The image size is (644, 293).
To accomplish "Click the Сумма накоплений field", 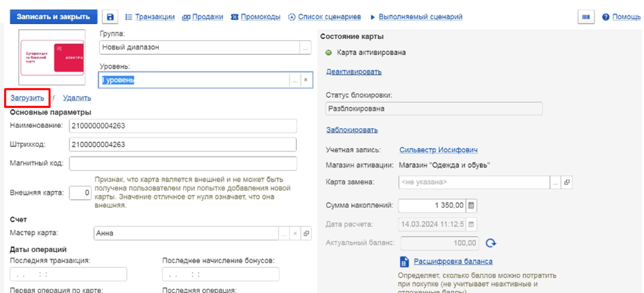I will point(432,204).
